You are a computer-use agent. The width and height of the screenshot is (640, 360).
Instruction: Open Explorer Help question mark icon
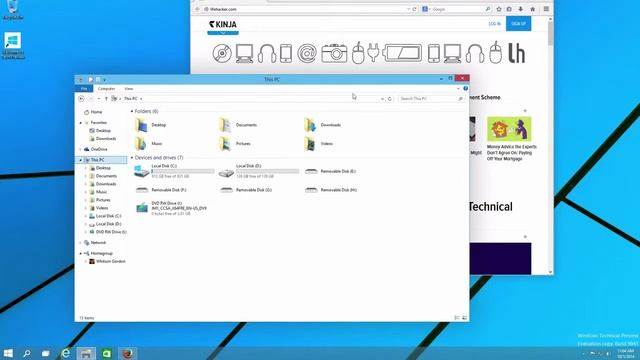pos(465,88)
